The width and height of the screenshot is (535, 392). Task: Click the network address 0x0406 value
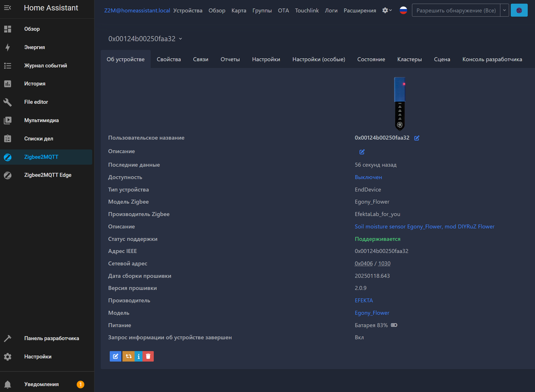(x=364, y=264)
